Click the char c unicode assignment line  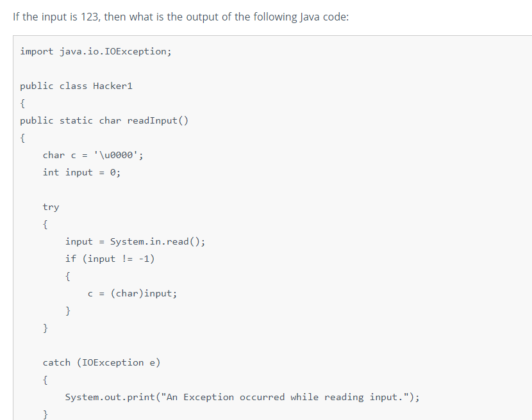pyautogui.click(x=93, y=155)
